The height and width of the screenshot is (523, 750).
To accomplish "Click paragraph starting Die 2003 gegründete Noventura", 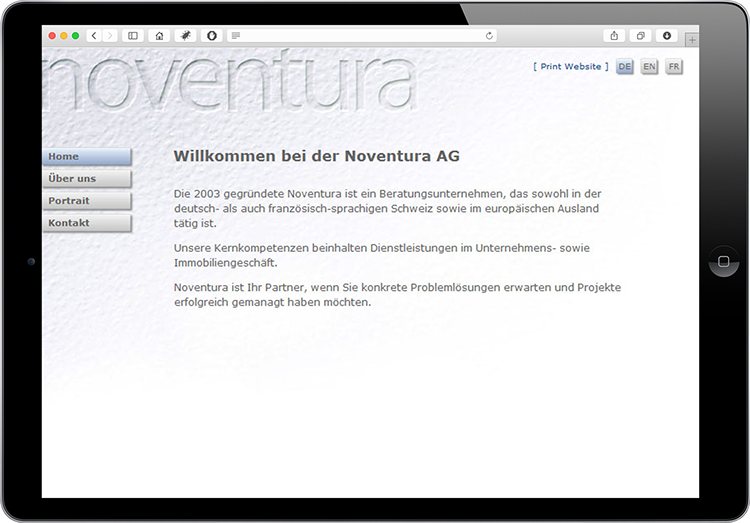I will coord(387,208).
